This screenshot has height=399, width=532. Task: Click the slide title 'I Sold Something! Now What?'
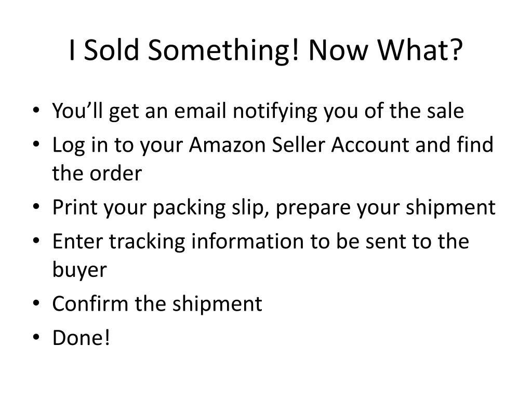pyautogui.click(x=265, y=50)
